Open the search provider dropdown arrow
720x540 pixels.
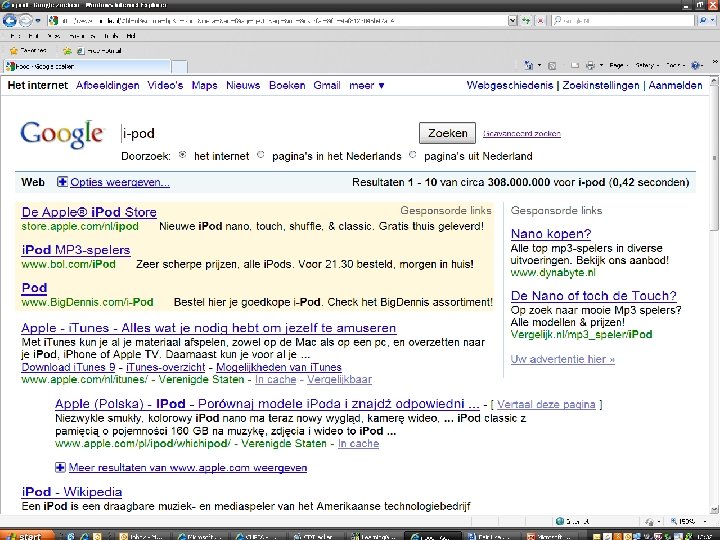pos(712,21)
